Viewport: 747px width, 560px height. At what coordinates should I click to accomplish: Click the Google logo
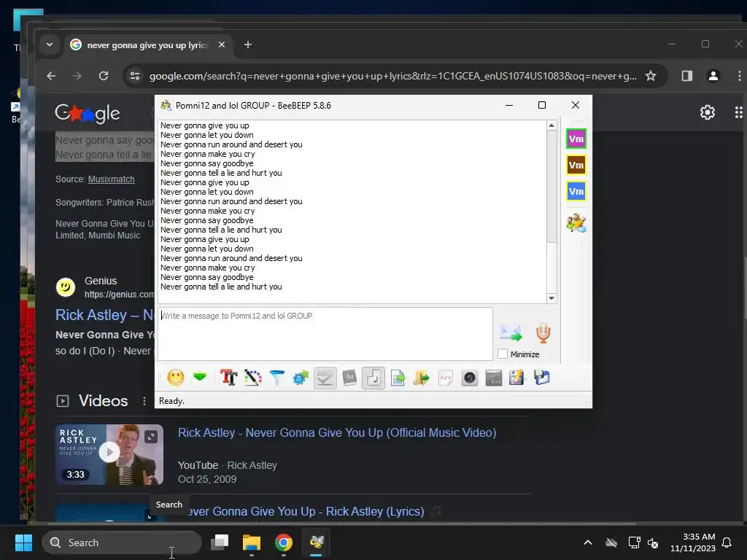pyautogui.click(x=88, y=113)
